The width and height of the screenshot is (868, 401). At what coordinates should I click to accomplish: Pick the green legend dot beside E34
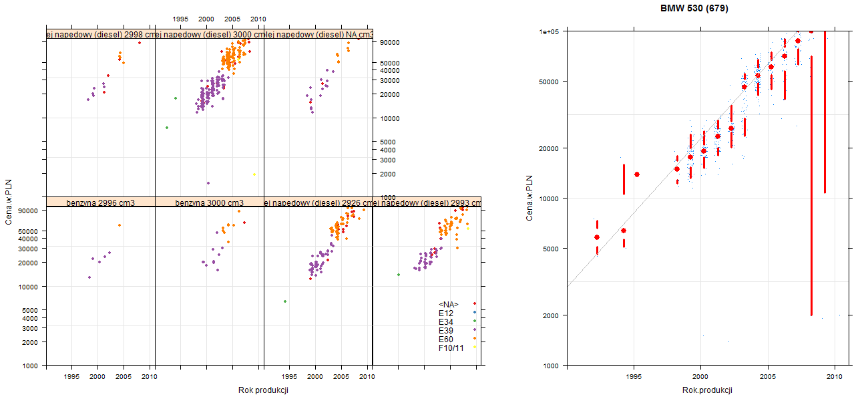tap(474, 321)
